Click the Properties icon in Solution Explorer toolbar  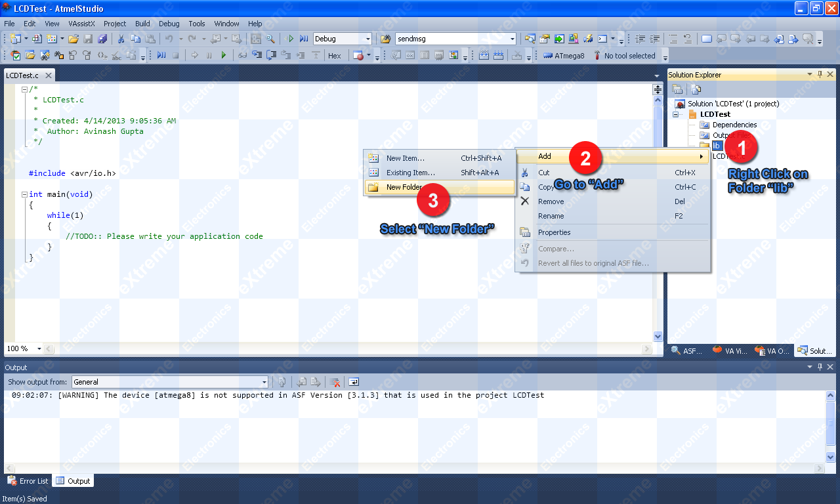677,89
